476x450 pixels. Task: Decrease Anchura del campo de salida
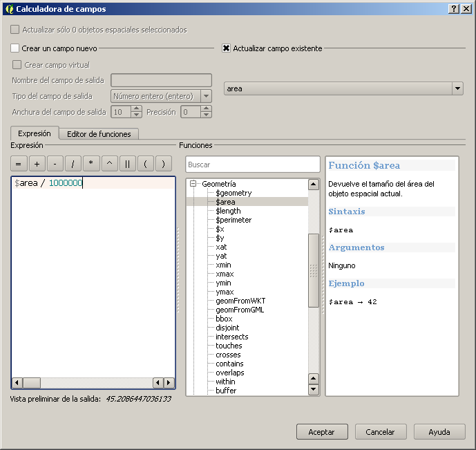point(137,115)
